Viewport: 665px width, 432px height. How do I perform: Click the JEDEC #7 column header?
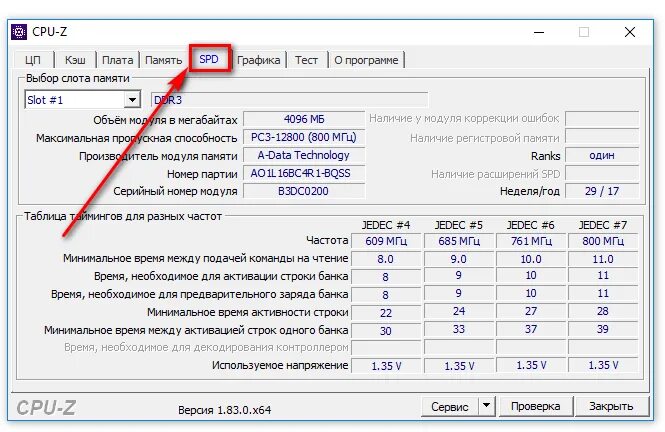(603, 225)
